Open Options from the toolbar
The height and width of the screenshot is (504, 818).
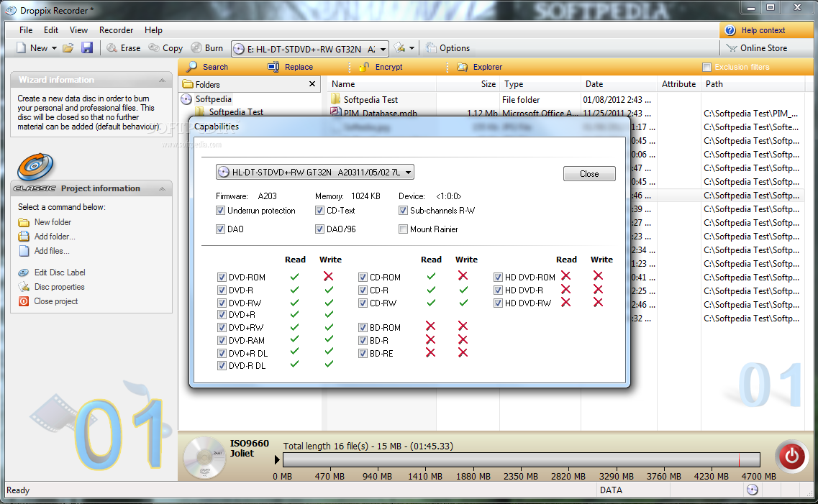coord(447,48)
